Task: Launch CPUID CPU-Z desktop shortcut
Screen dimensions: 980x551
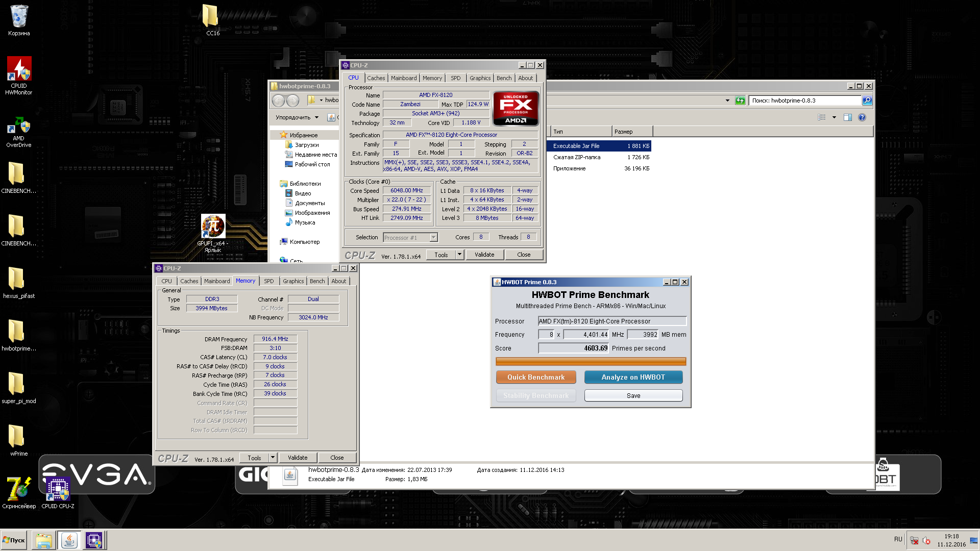Action: pos(58,492)
